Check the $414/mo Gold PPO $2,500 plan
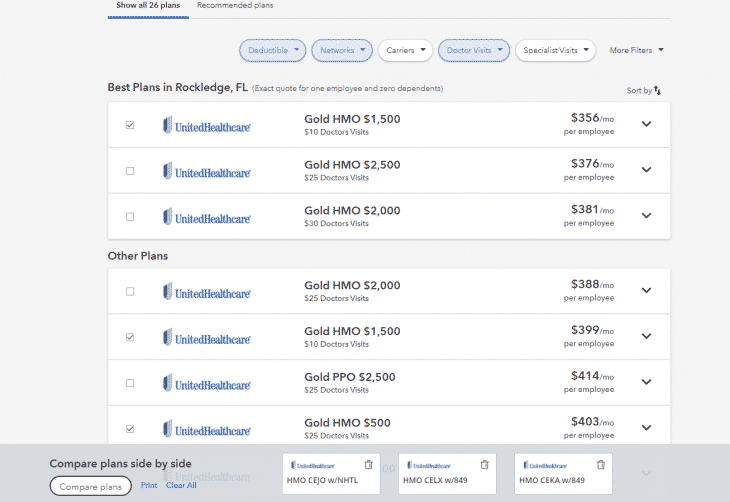This screenshot has width=730, height=502. click(x=130, y=383)
